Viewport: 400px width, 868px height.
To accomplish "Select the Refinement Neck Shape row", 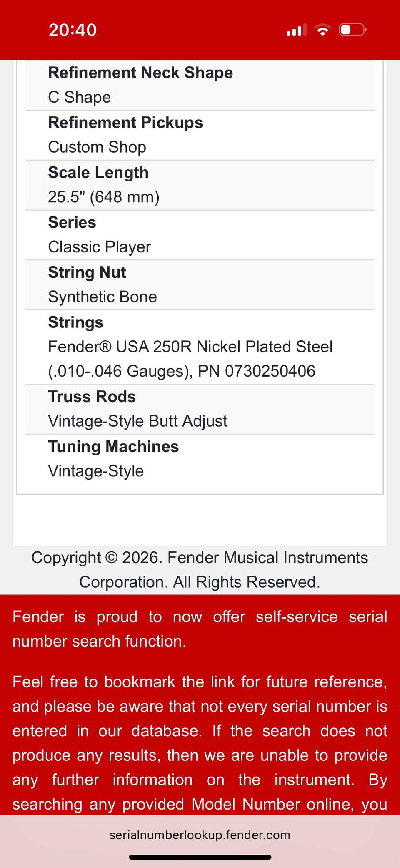I will pos(200,85).
